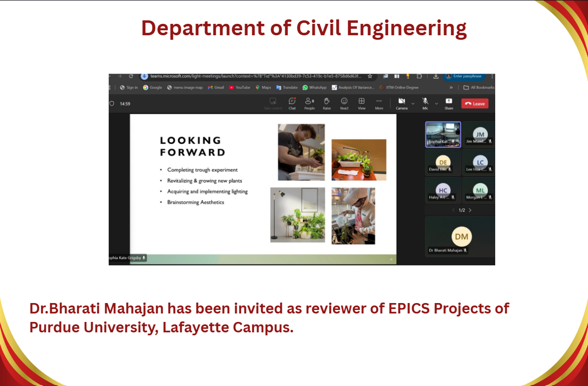
Task: Go to next page of participants
Action: (x=470, y=210)
